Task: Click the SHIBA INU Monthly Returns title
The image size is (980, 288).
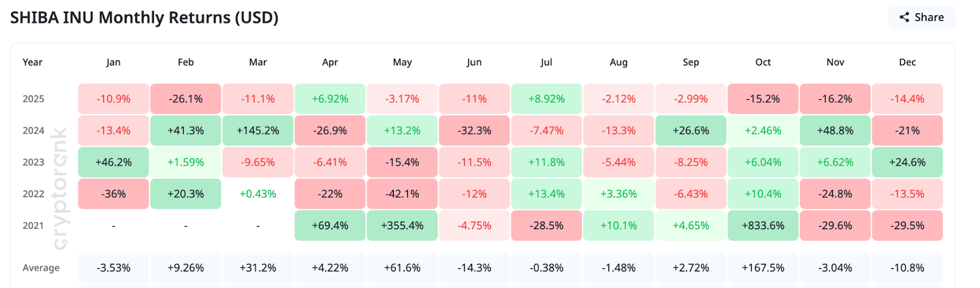Action: click(x=145, y=18)
